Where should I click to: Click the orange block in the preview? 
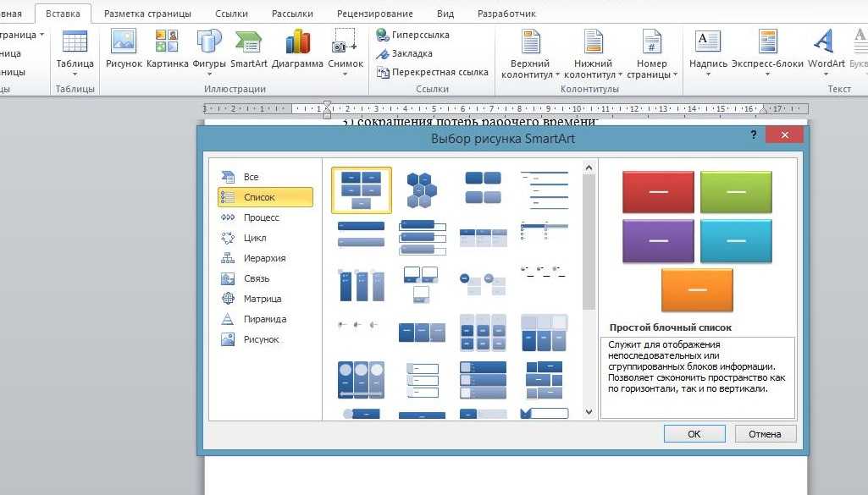(x=696, y=289)
